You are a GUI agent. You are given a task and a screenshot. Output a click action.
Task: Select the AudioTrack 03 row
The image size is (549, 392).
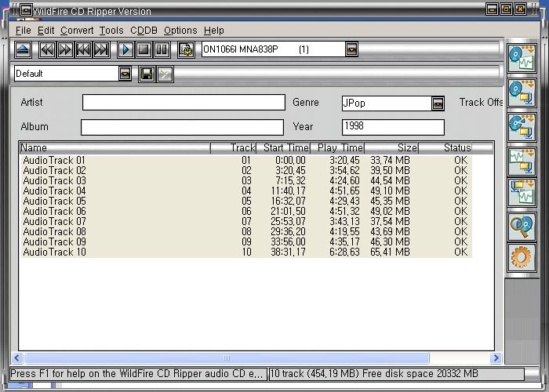pyautogui.click(x=246, y=180)
